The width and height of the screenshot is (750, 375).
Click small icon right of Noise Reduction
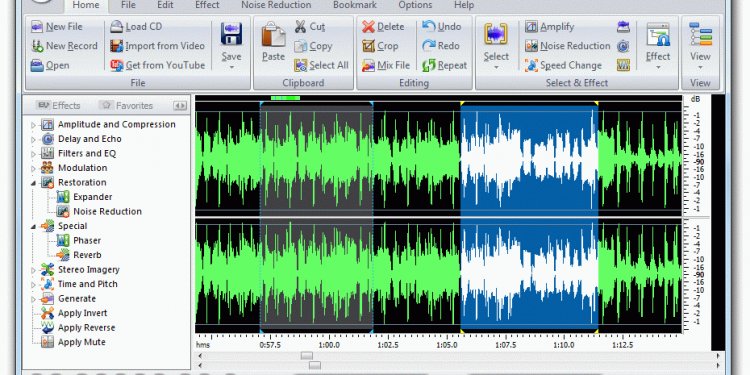pos(623,46)
